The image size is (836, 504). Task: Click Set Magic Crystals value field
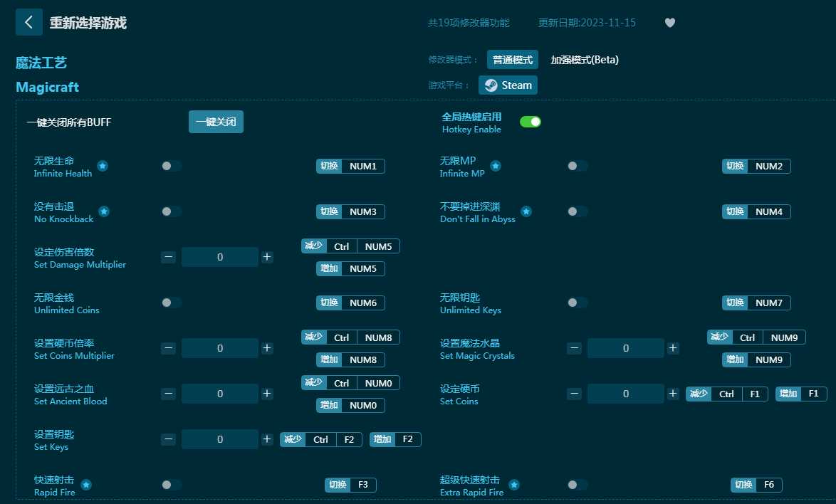[625, 348]
